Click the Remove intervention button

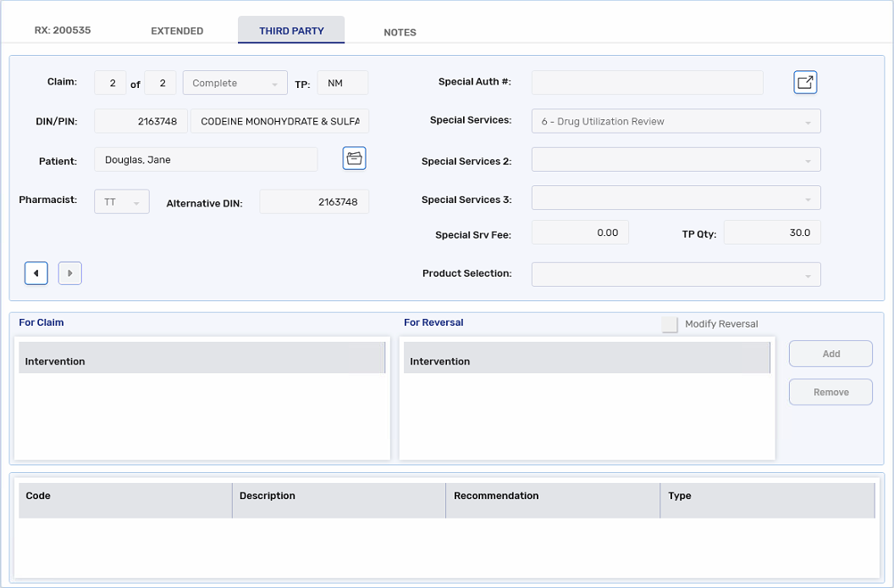(831, 392)
